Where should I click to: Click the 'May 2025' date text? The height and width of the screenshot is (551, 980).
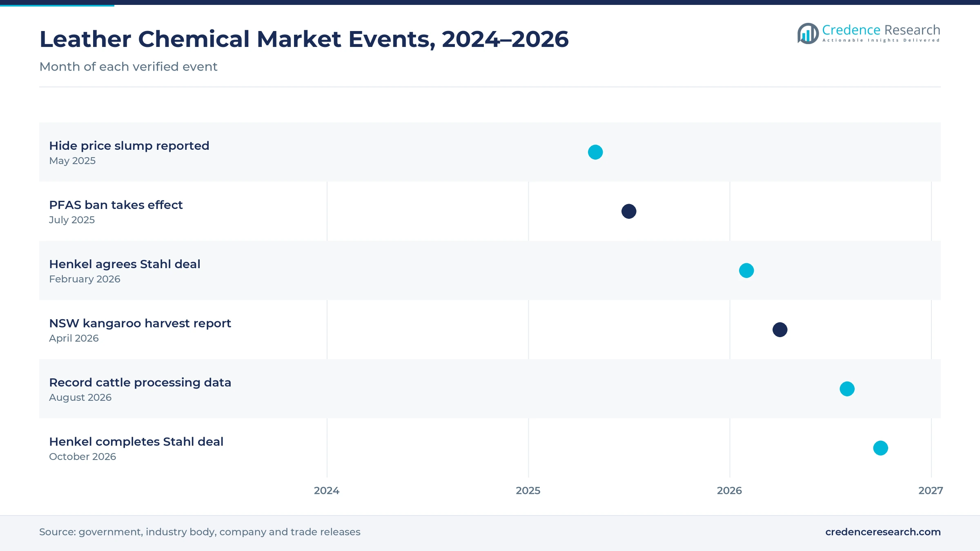pyautogui.click(x=72, y=161)
